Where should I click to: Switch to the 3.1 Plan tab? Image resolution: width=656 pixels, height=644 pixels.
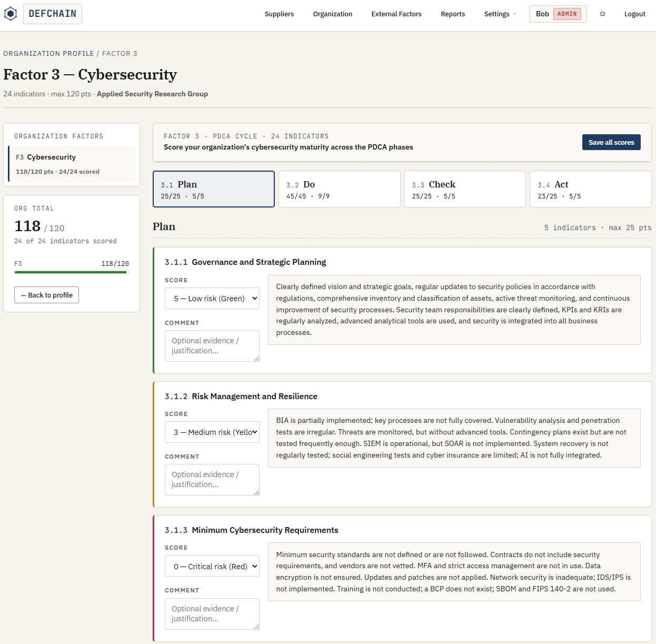[x=214, y=189]
